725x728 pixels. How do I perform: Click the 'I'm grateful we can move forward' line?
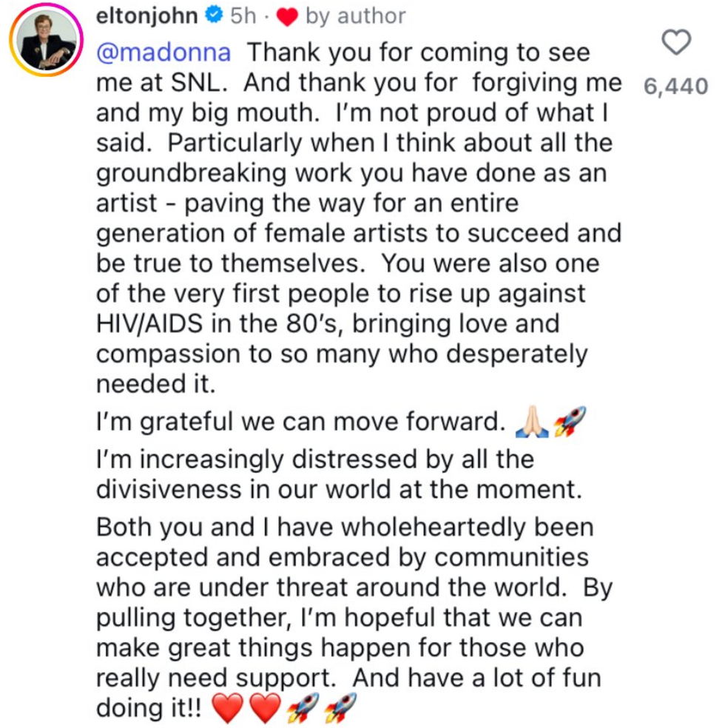300,422
